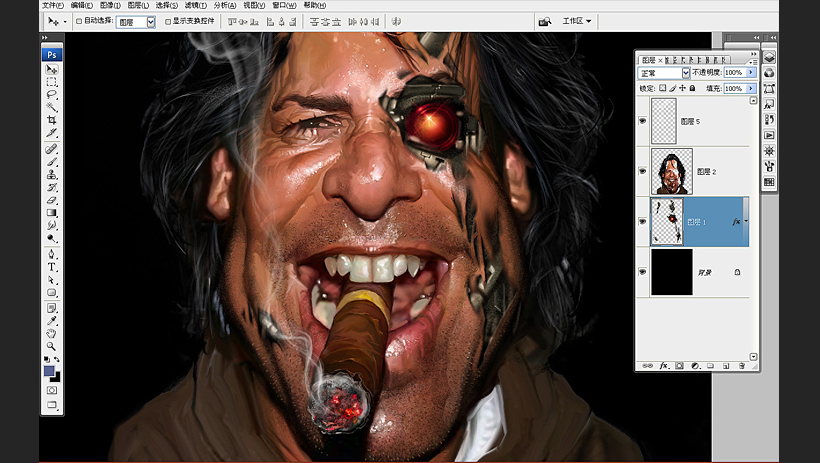This screenshot has width=820, height=463.
Task: Hide 背景 layer with eye icon
Action: 643,272
